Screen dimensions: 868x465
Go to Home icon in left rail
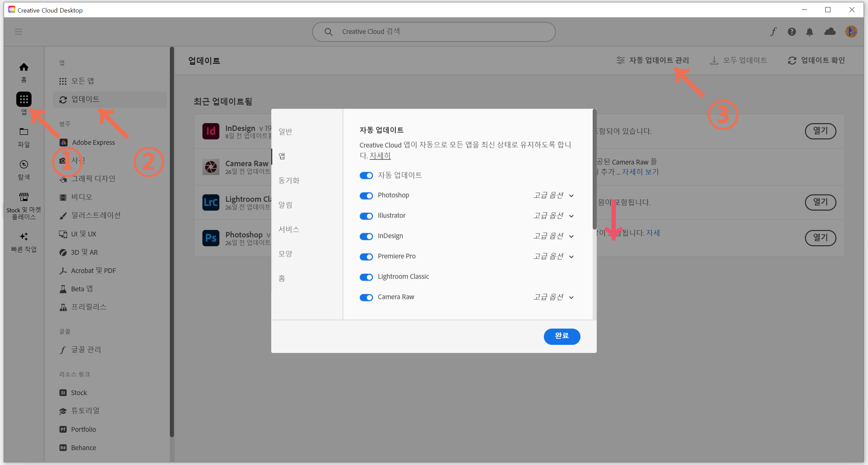click(x=24, y=67)
